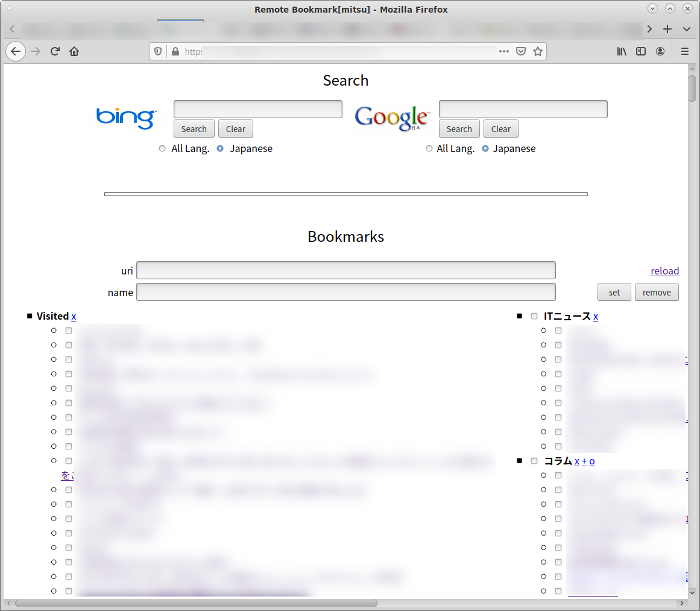Open the Library history icon
The height and width of the screenshot is (611, 700).
pyautogui.click(x=622, y=52)
